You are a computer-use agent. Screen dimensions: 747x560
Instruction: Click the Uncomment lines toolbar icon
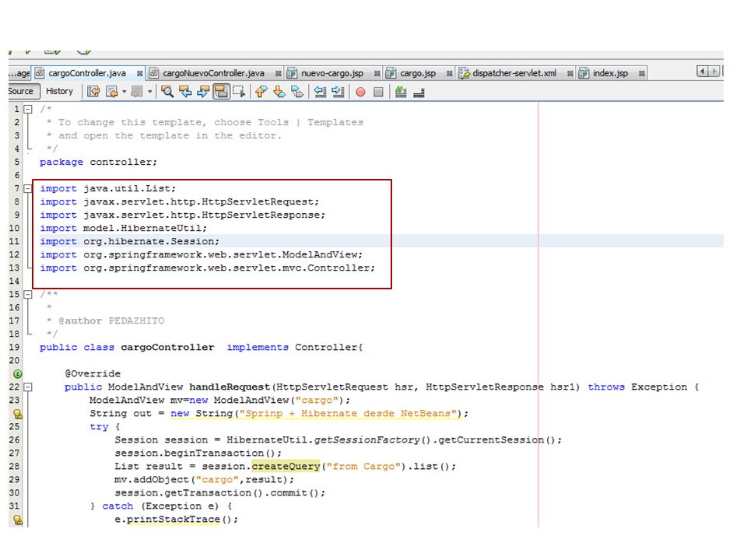pos(419,93)
